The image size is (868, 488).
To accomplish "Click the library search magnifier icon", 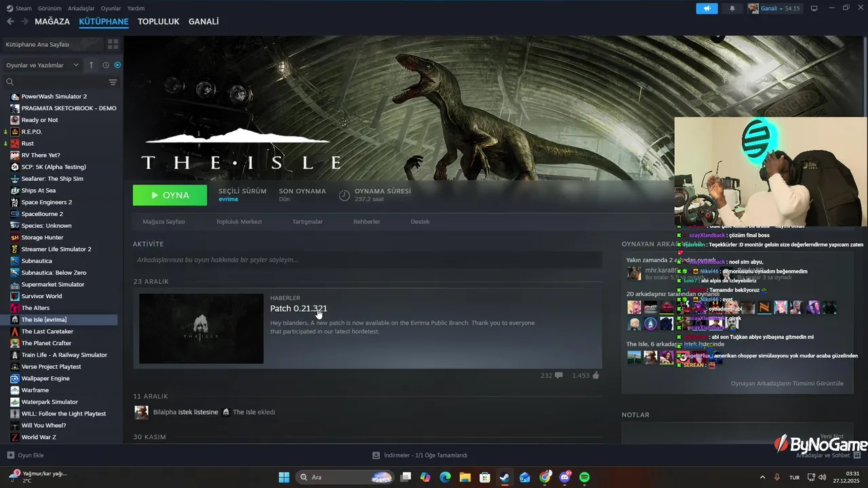I will coord(9,82).
